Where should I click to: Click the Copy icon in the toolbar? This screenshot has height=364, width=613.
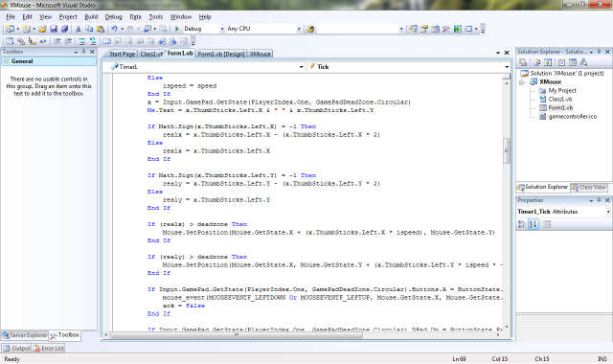point(89,29)
